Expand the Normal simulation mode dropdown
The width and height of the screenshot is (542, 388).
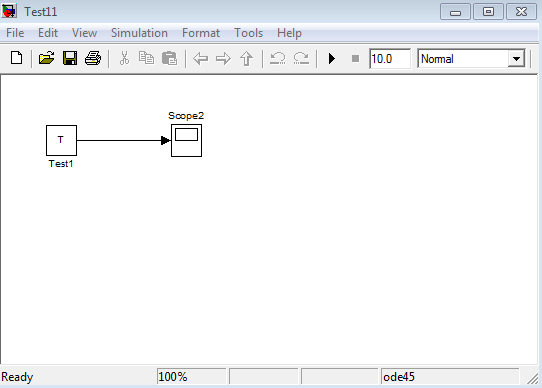pyautogui.click(x=516, y=59)
